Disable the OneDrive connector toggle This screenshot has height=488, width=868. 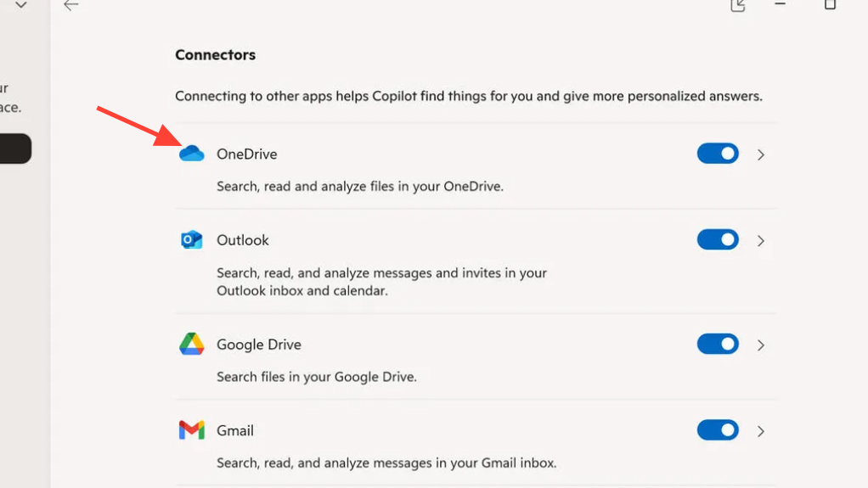[718, 154]
